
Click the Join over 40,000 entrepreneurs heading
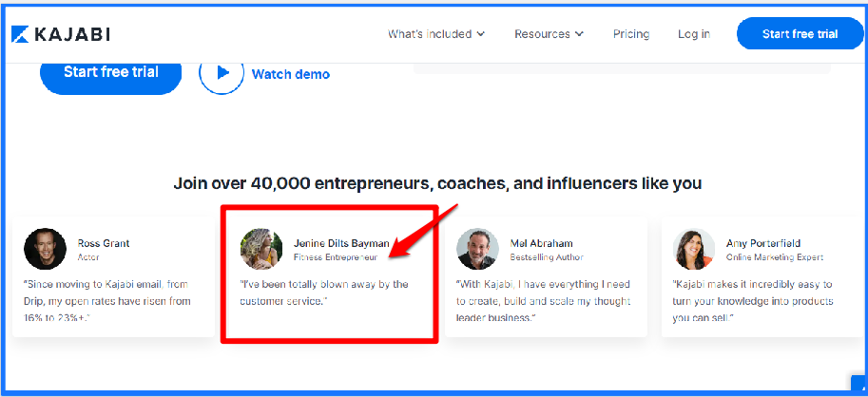click(437, 183)
